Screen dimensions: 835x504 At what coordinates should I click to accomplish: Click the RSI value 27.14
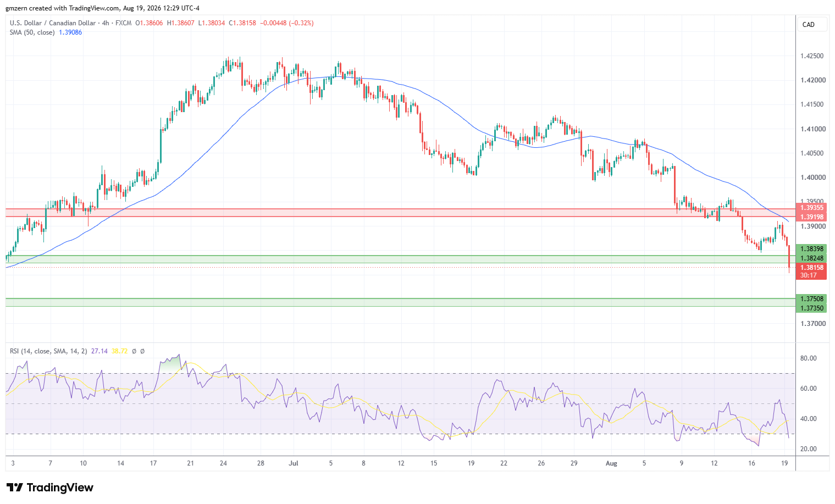(x=99, y=351)
